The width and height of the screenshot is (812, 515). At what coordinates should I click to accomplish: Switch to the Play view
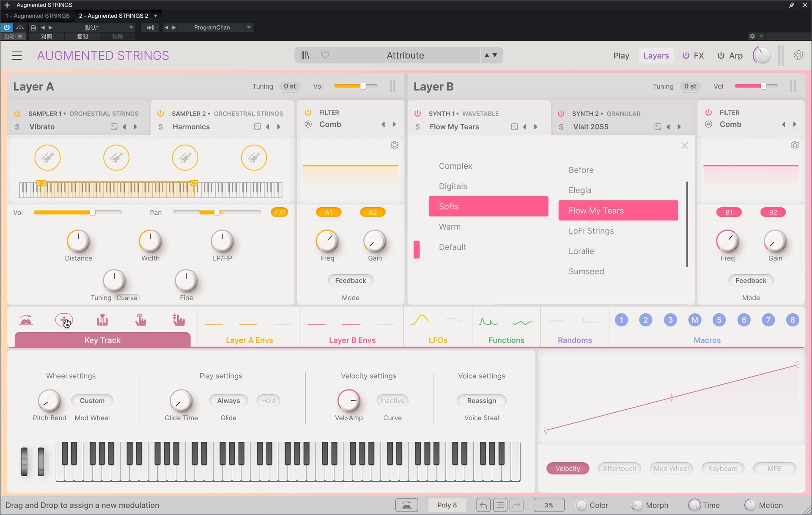click(x=621, y=55)
